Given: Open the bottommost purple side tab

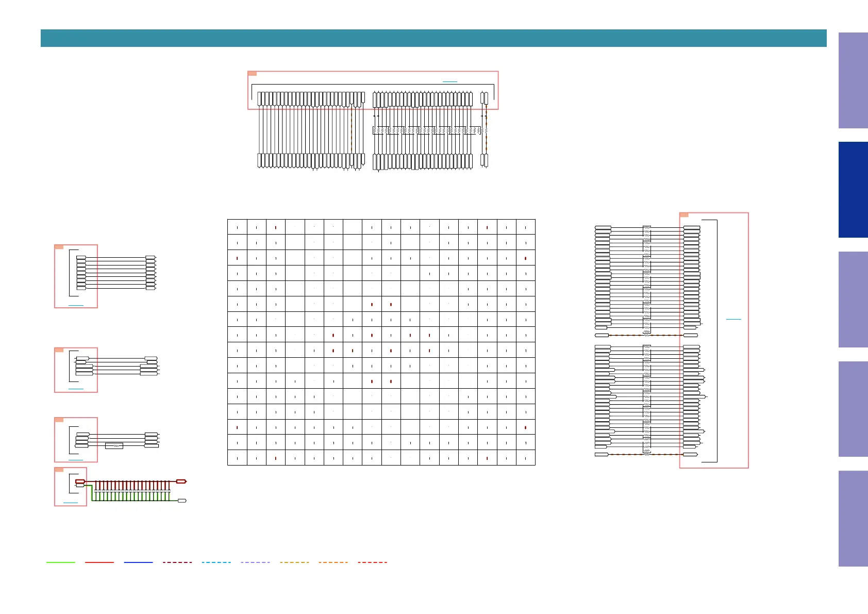Looking at the screenshot, I should (x=853, y=519).
